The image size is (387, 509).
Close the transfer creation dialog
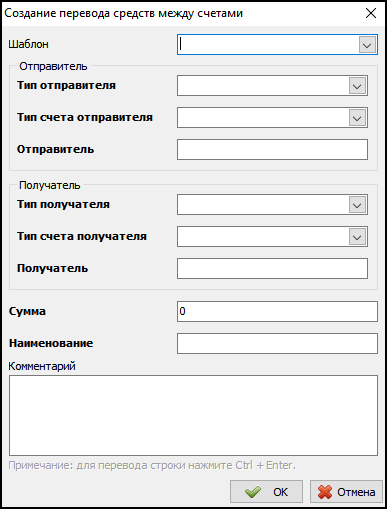coord(371,13)
